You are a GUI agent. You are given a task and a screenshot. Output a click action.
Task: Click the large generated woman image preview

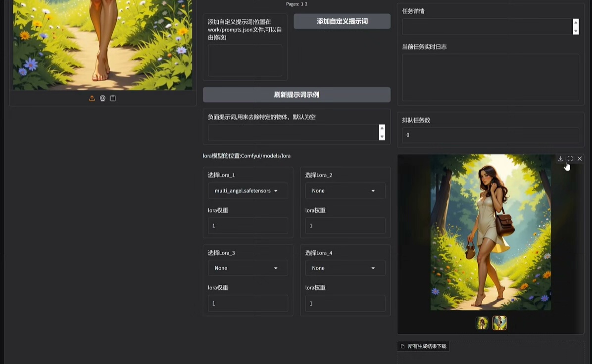491,232
